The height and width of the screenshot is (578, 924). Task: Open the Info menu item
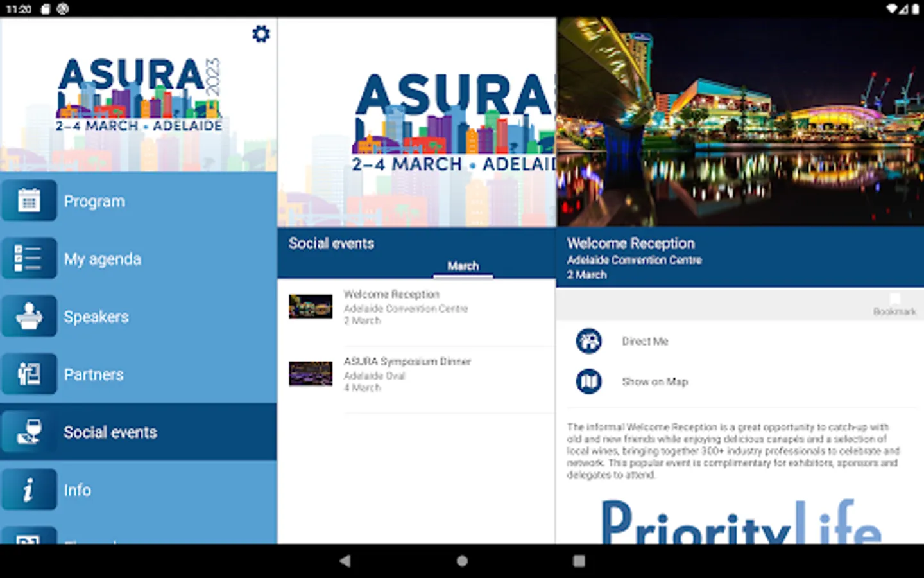click(x=139, y=490)
